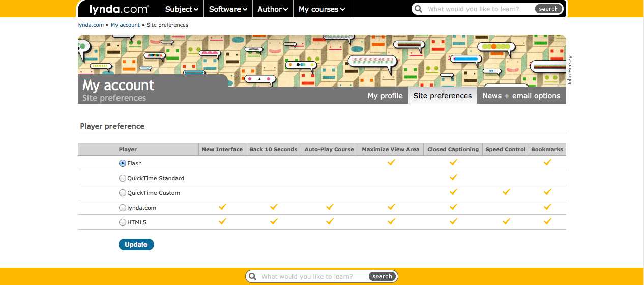The width and height of the screenshot is (644, 285).
Task: Click the lynda.com logo in header
Action: [x=119, y=9]
